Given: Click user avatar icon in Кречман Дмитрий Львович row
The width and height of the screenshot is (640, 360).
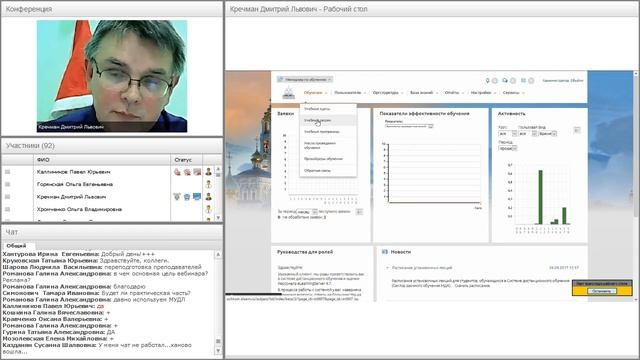Looking at the screenshot, I should click(x=209, y=197).
